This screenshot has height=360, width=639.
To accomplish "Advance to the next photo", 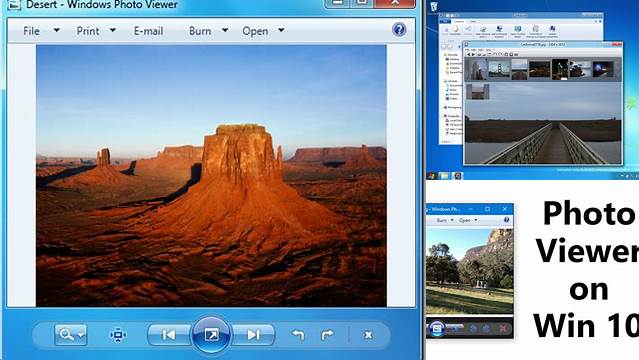I will pyautogui.click(x=253, y=335).
